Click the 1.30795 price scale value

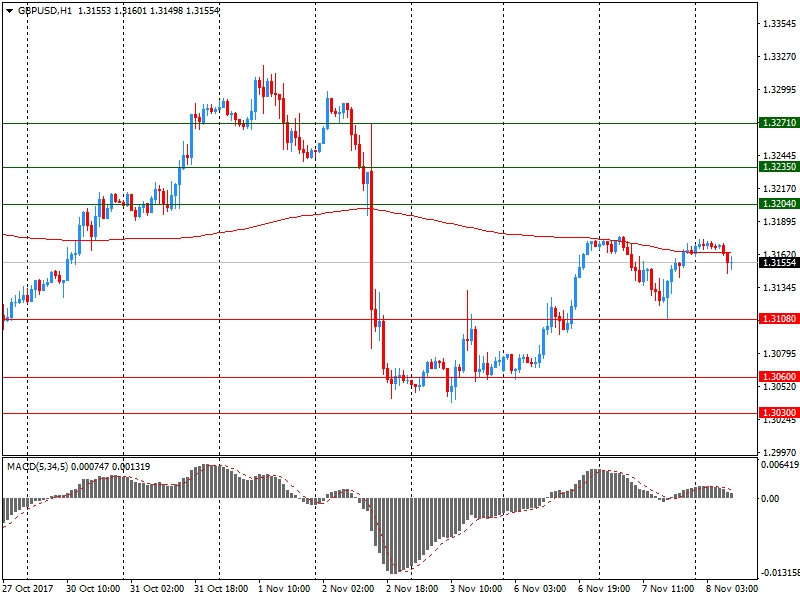[779, 354]
